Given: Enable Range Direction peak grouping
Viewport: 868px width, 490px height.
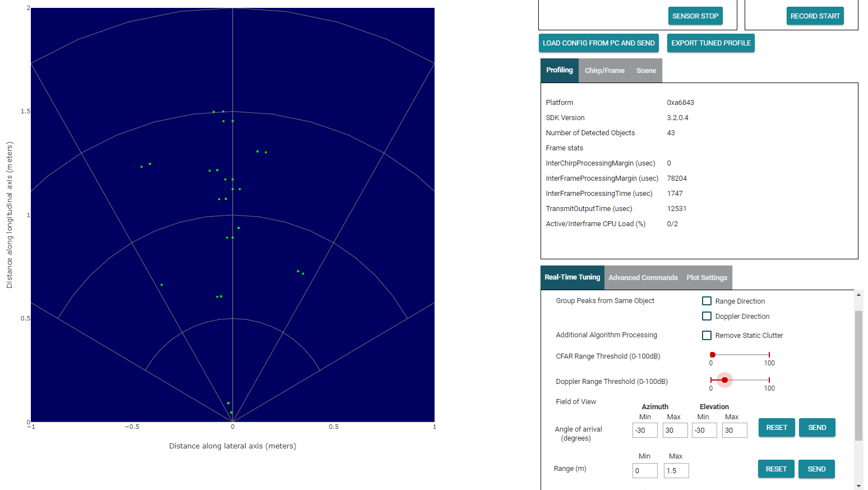Looking at the screenshot, I should (x=707, y=301).
